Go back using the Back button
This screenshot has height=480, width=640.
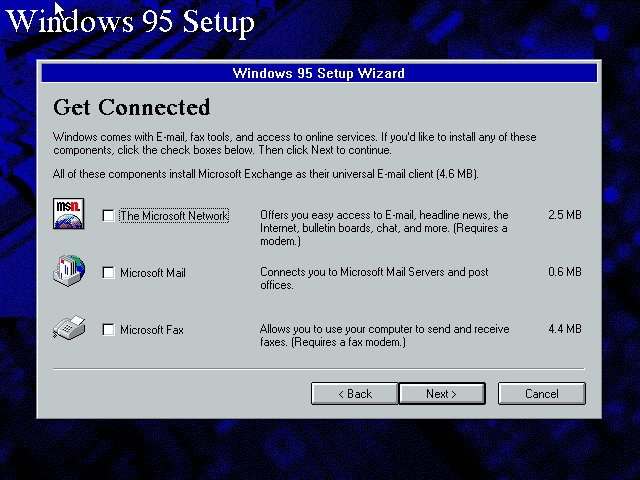(x=355, y=394)
